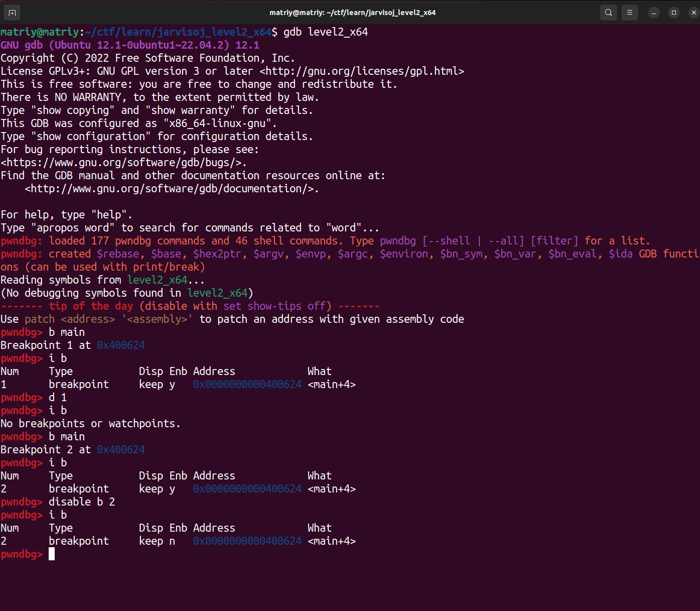Image resolution: width=700 pixels, height=611 pixels.
Task: Click the address after "Breakpoint 1 at"
Action: coord(120,345)
